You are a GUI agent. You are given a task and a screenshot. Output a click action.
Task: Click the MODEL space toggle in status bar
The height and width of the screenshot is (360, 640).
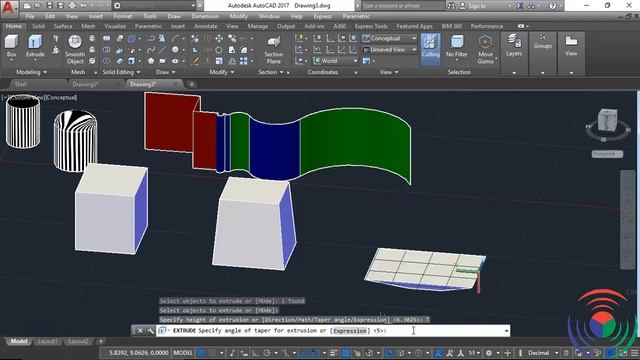(183, 353)
